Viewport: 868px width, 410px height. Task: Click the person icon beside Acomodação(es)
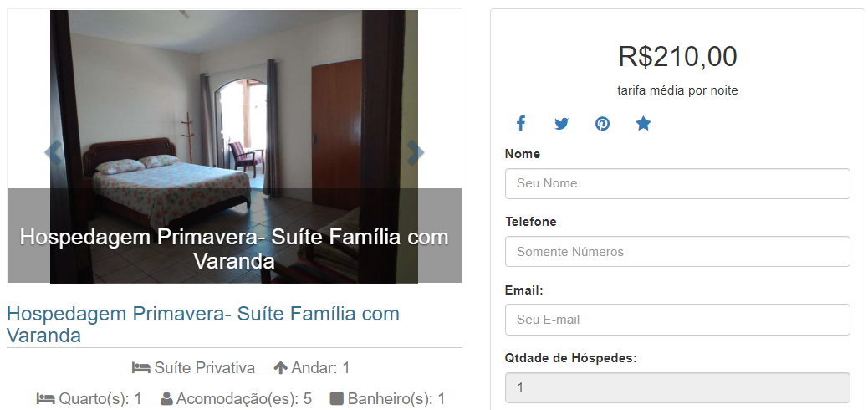click(x=166, y=398)
